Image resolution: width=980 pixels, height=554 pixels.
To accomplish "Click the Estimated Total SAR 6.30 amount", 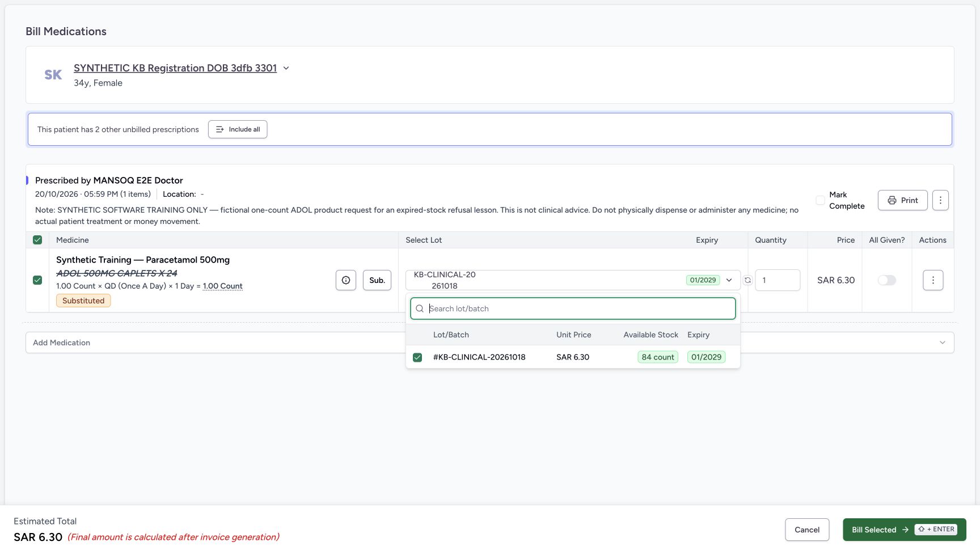I will (x=38, y=537).
